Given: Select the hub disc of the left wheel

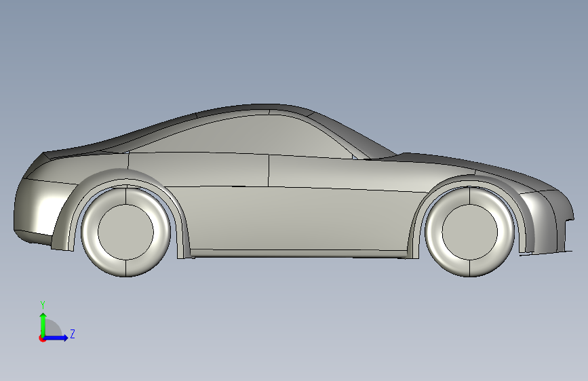Looking at the screenshot, I should point(125,232).
